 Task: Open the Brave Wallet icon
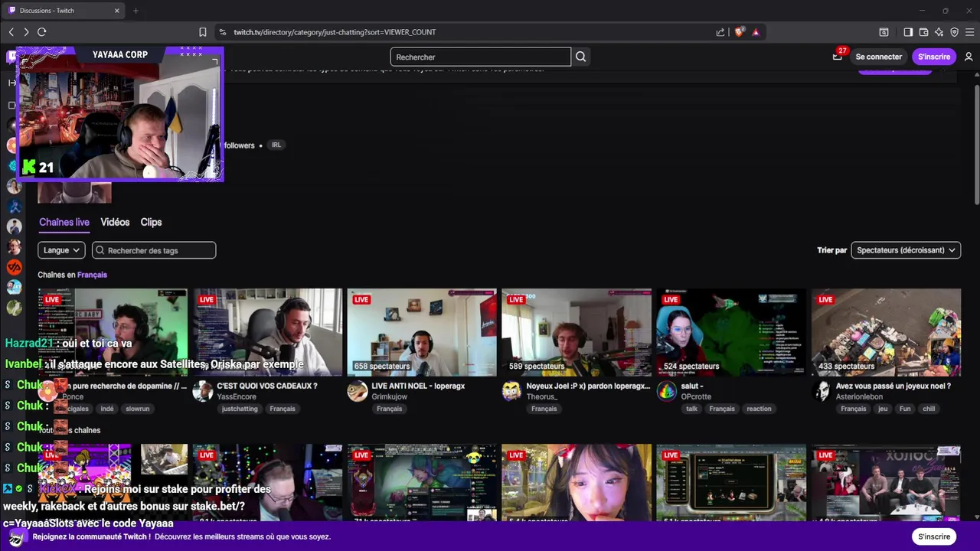tap(923, 32)
